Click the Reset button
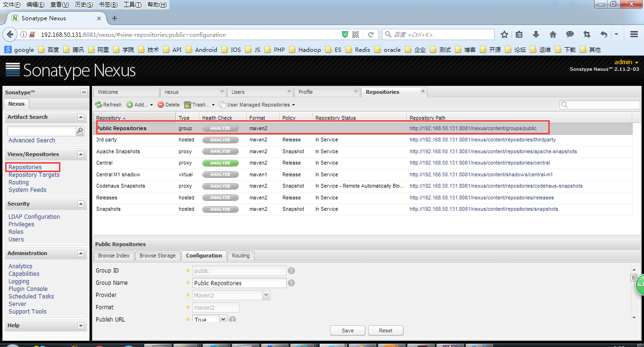The image size is (644, 347). tap(386, 330)
